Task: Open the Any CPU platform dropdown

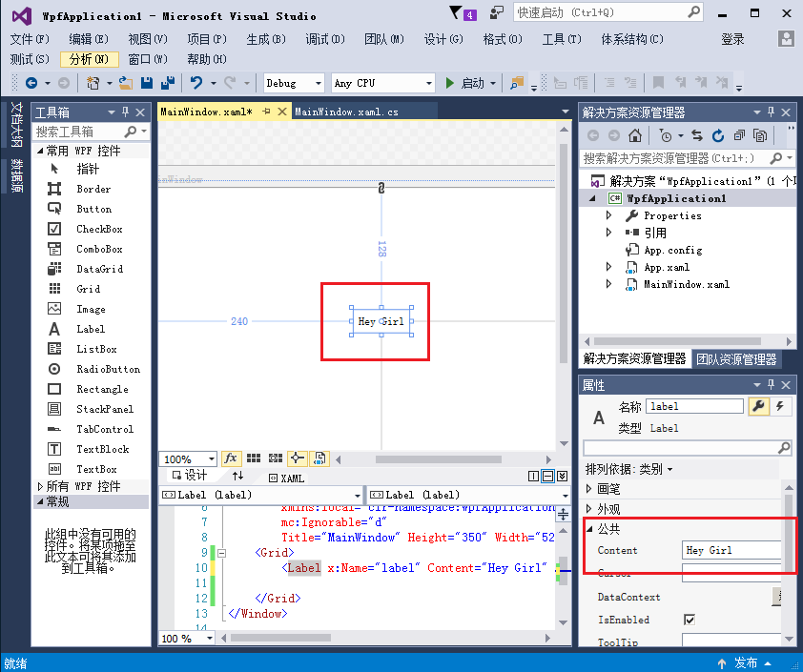Action: [383, 83]
